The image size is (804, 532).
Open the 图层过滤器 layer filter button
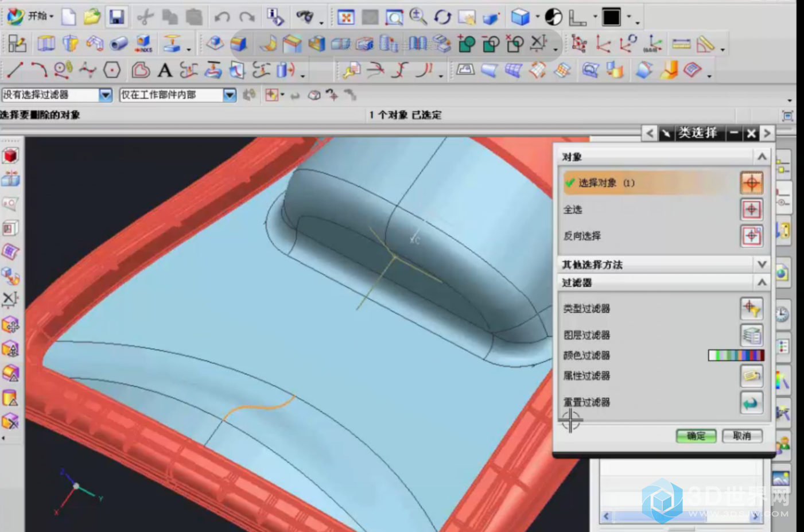[751, 335]
